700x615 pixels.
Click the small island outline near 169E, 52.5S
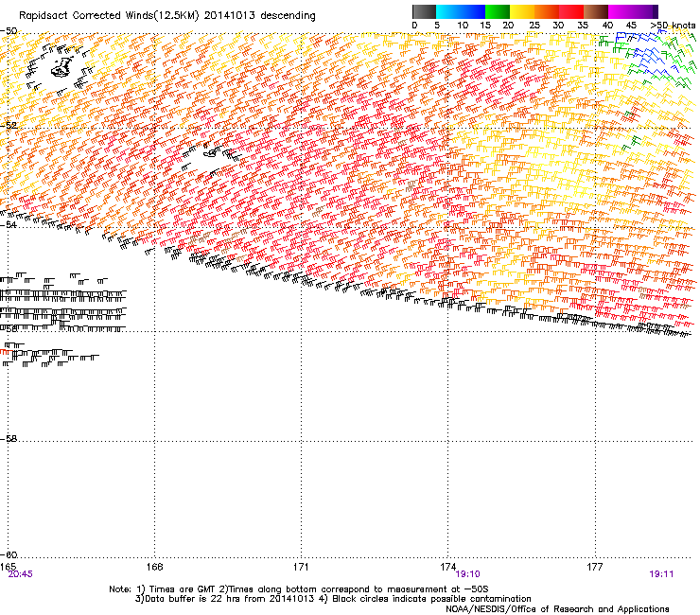pos(212,151)
